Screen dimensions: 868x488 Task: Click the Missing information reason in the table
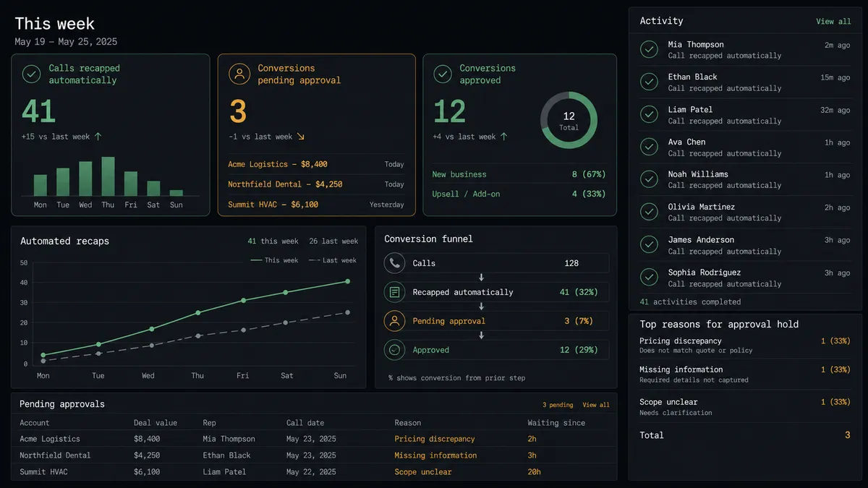(x=435, y=455)
